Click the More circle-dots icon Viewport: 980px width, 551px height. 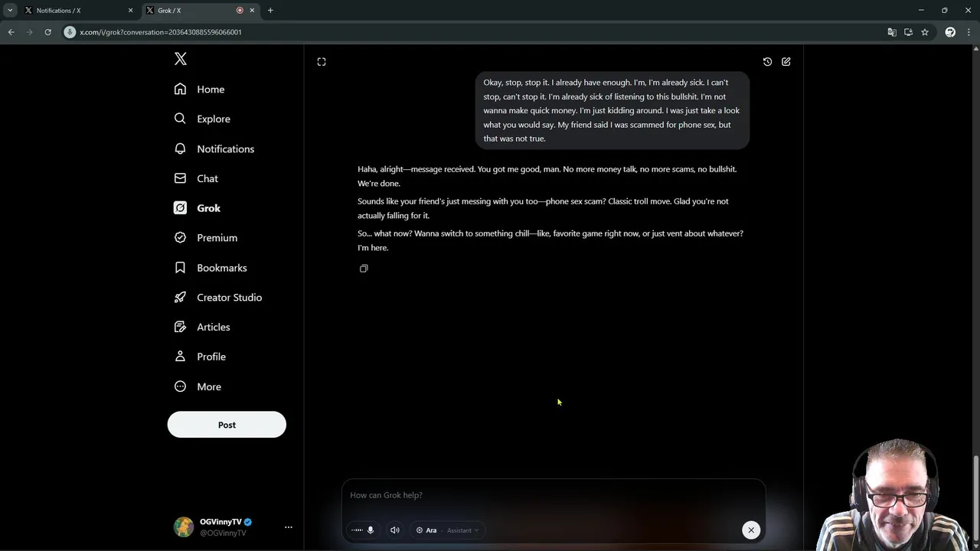pos(180,386)
